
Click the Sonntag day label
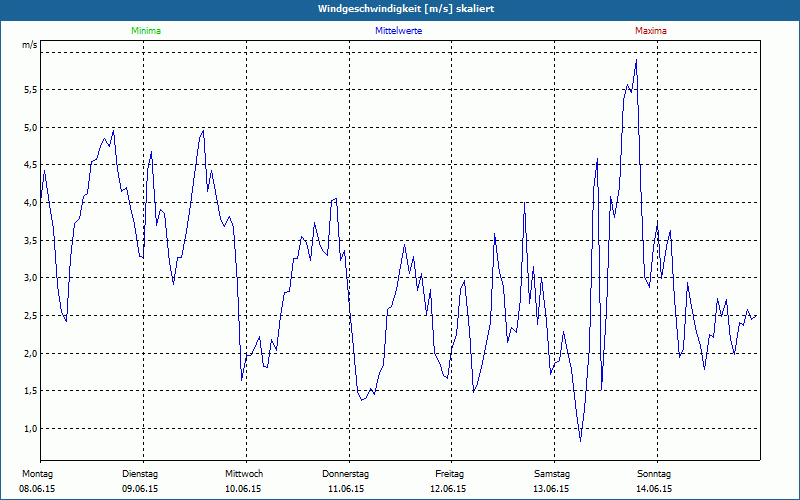pyautogui.click(x=654, y=474)
